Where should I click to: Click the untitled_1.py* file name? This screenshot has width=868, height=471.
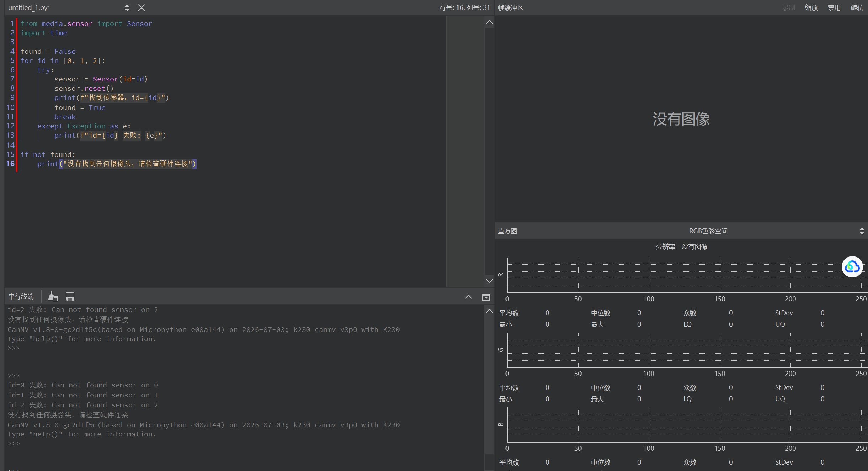[29, 8]
